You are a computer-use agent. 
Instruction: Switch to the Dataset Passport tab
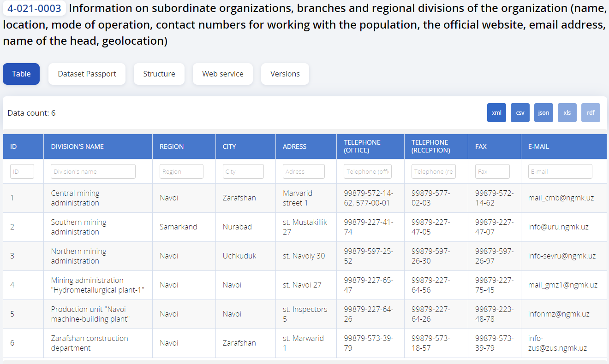87,74
